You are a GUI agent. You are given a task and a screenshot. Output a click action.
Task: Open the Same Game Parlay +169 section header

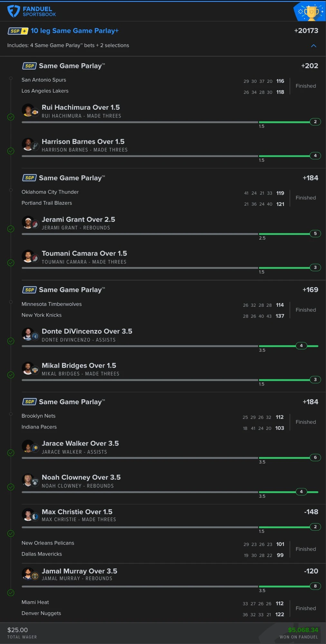pyautogui.click(x=170, y=290)
